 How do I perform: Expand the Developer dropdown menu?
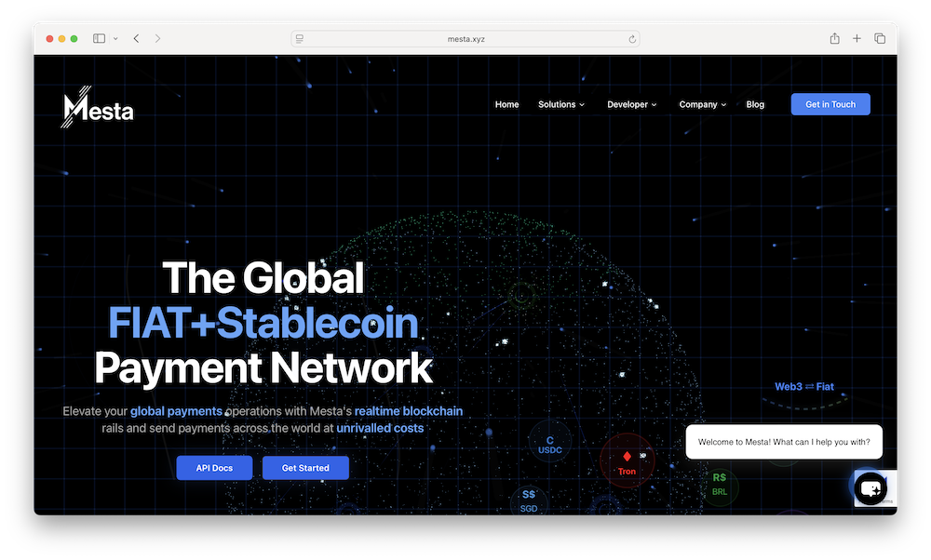(x=632, y=104)
